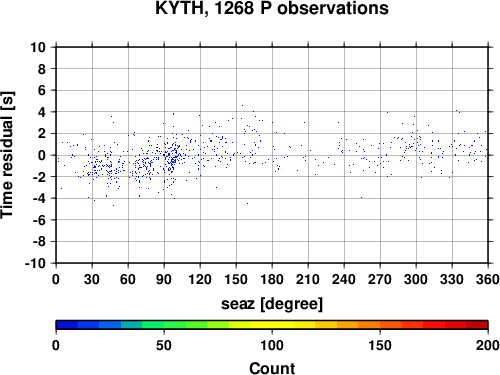
Task: Click the y-axis tick label 0
Action: (x=42, y=155)
